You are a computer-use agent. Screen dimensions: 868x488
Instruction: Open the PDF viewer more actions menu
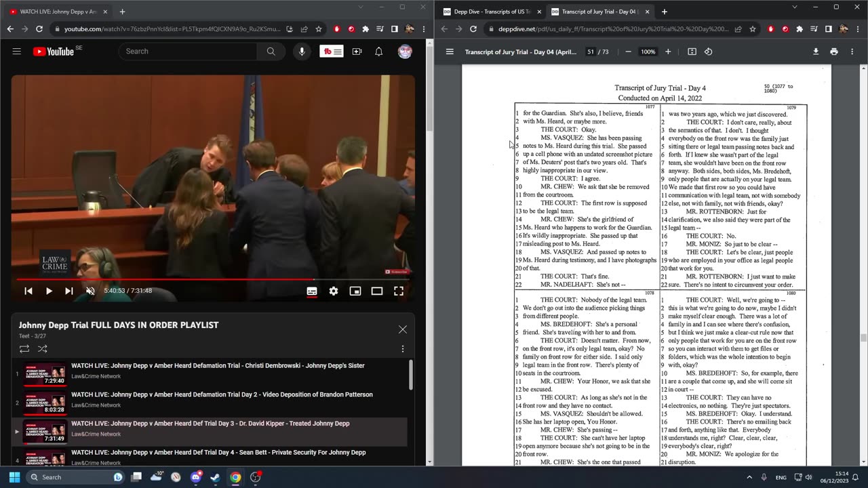click(x=852, y=52)
